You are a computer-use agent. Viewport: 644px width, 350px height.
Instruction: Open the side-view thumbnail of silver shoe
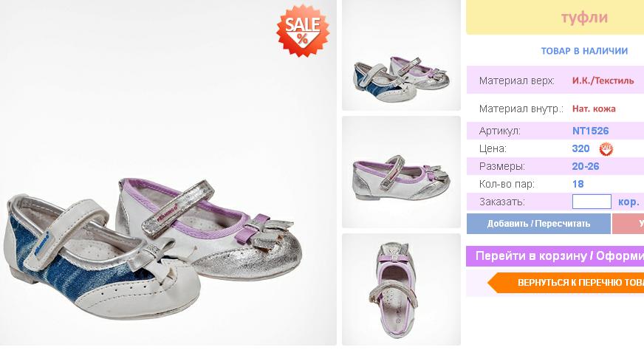pos(401,172)
